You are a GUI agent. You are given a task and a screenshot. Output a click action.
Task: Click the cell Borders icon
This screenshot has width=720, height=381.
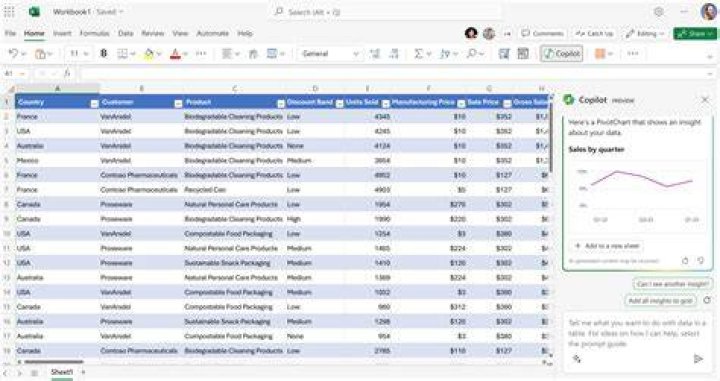(122, 54)
